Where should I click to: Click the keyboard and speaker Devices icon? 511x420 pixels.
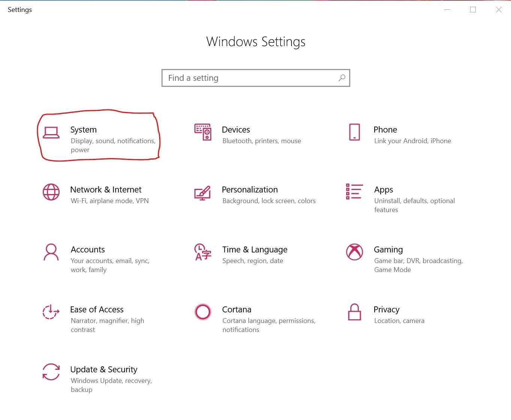(x=203, y=132)
